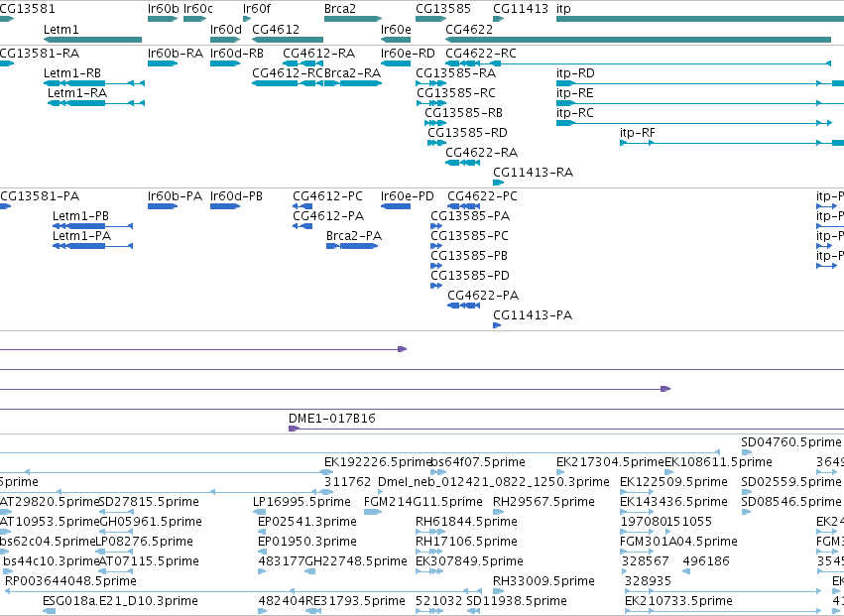Click protein Letm1-PA label

tap(81, 235)
